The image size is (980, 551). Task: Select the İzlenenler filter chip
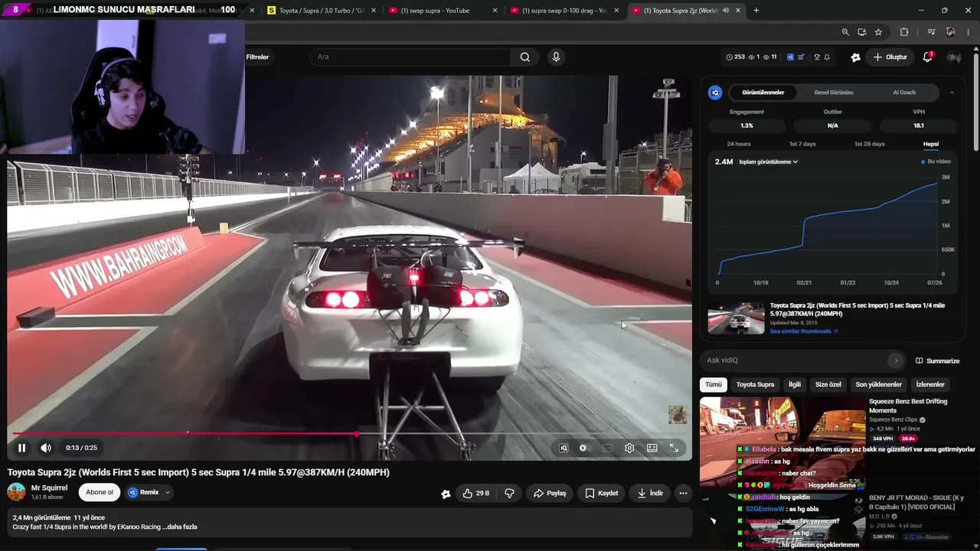(x=930, y=384)
